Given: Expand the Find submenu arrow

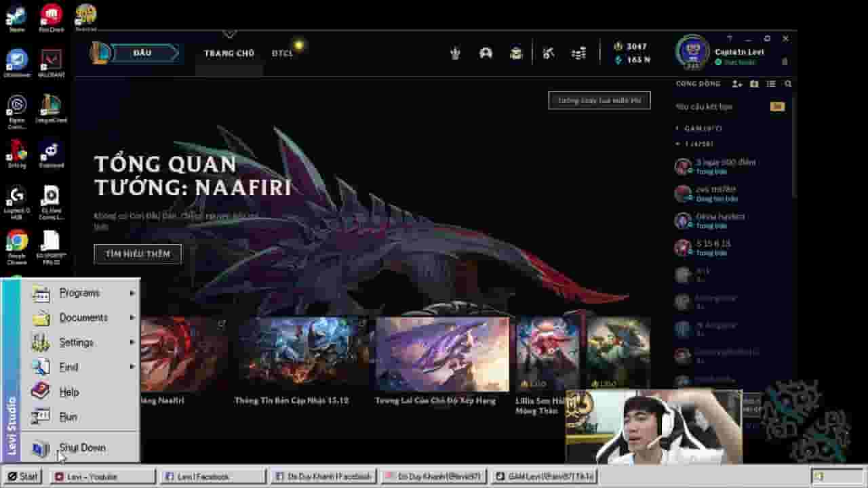Looking at the screenshot, I should point(132,367).
